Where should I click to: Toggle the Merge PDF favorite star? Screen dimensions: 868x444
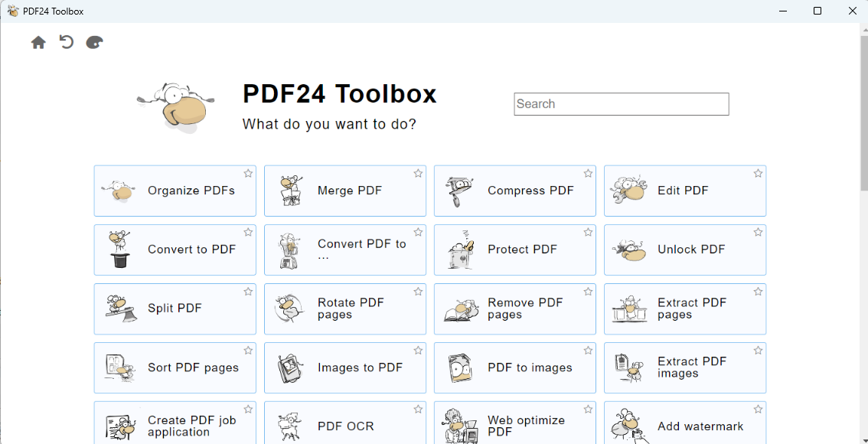[419, 173]
